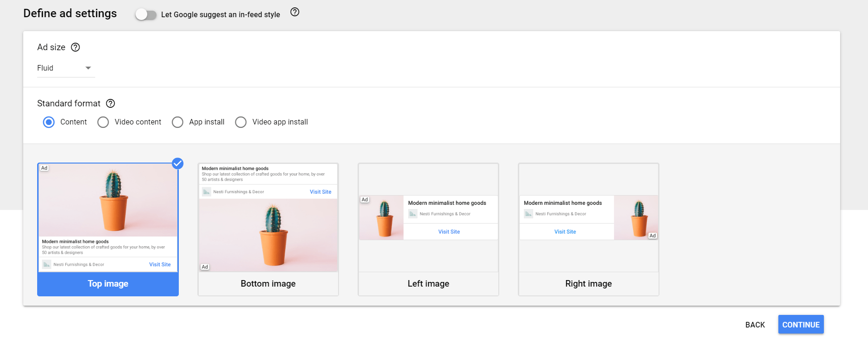Click the BACK button
868x340 pixels.
tap(755, 325)
